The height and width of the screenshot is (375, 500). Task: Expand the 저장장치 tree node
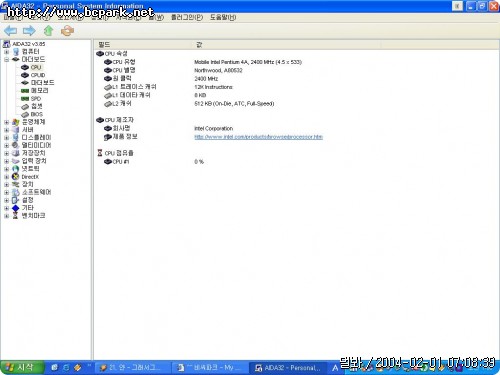(x=6, y=153)
